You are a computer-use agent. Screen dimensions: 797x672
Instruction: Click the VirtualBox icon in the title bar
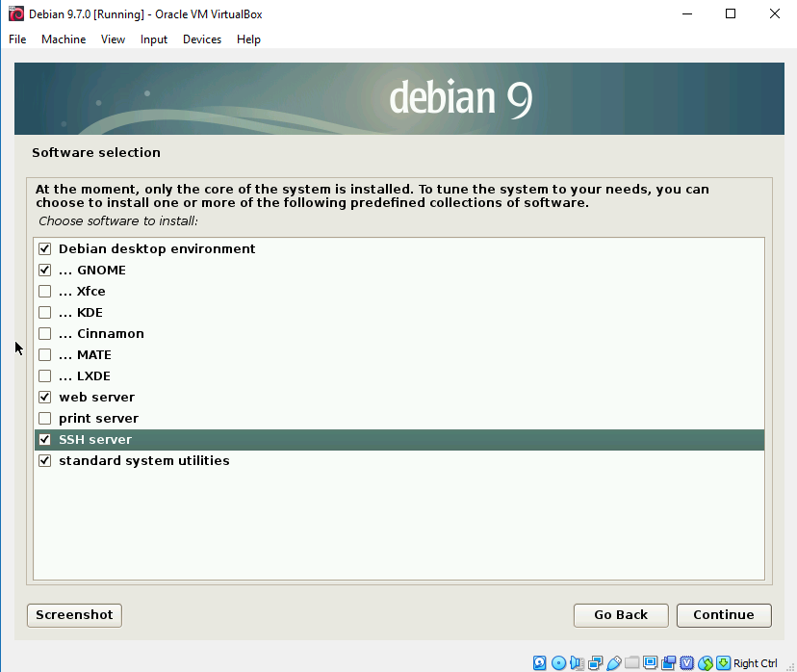click(x=16, y=13)
